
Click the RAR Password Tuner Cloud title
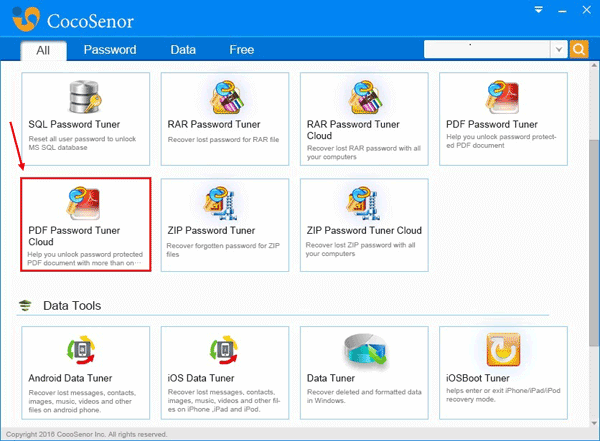click(353, 130)
